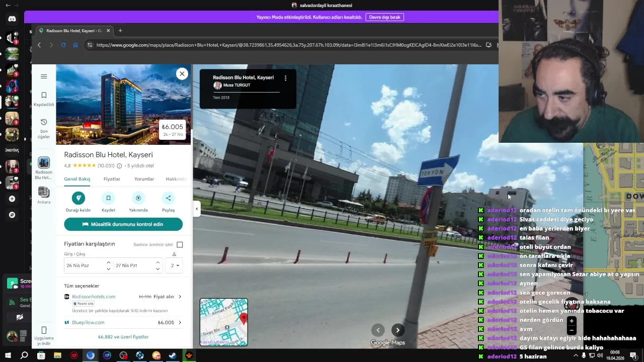644x362 pixels.
Task: Go to next Street View photo
Action: click(397, 330)
